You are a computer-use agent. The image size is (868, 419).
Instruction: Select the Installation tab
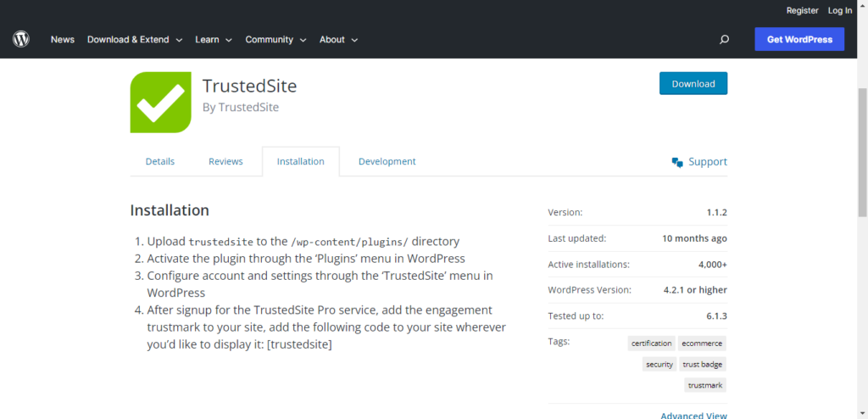click(x=301, y=161)
